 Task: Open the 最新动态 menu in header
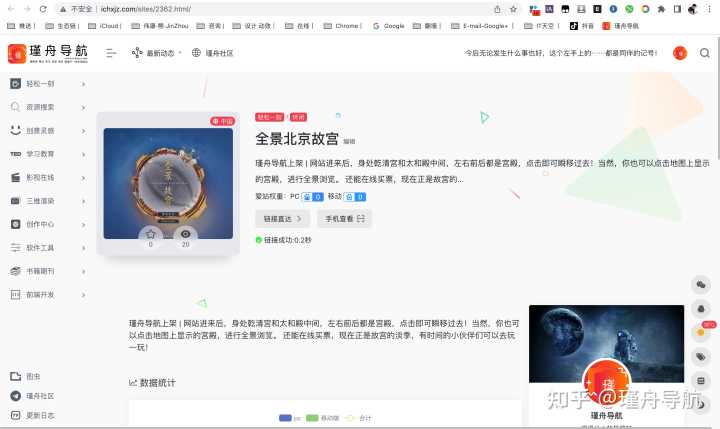(157, 53)
